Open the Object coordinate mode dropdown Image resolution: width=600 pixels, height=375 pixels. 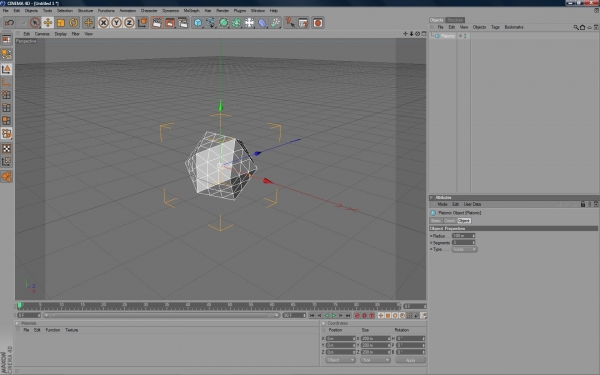pyautogui.click(x=341, y=360)
